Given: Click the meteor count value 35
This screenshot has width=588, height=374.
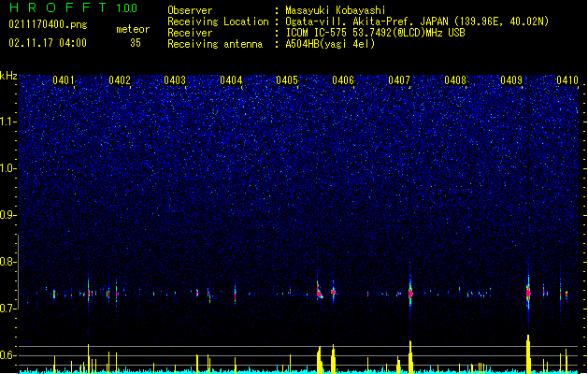Looking at the screenshot, I should tap(136, 43).
